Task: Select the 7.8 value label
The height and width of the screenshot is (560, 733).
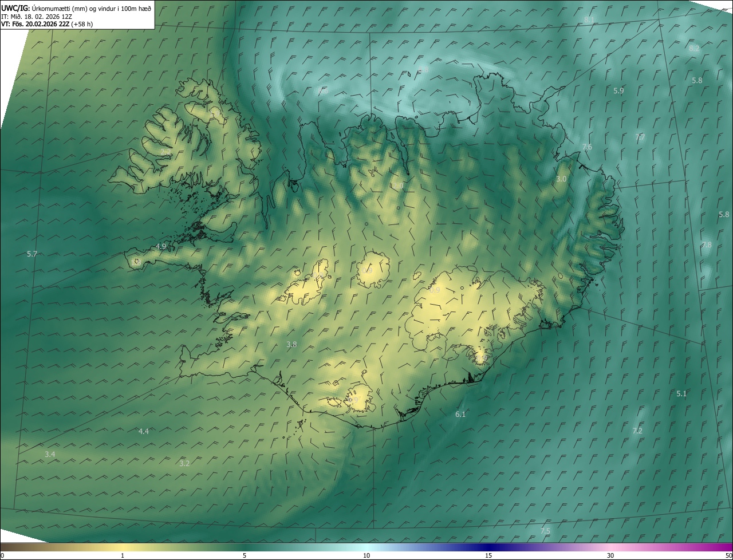Action: click(707, 245)
